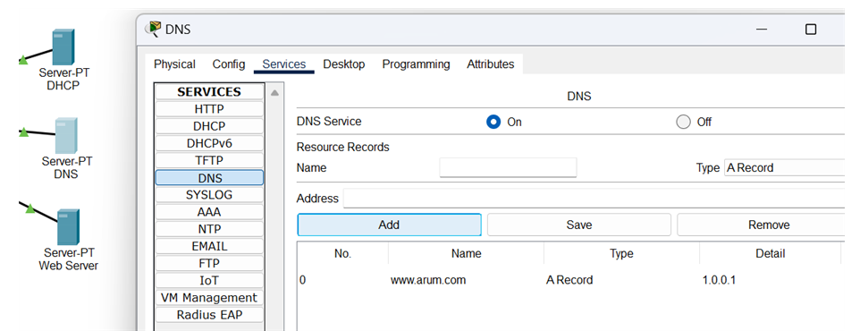
Task: Open the DHCP service
Action: [209, 126]
